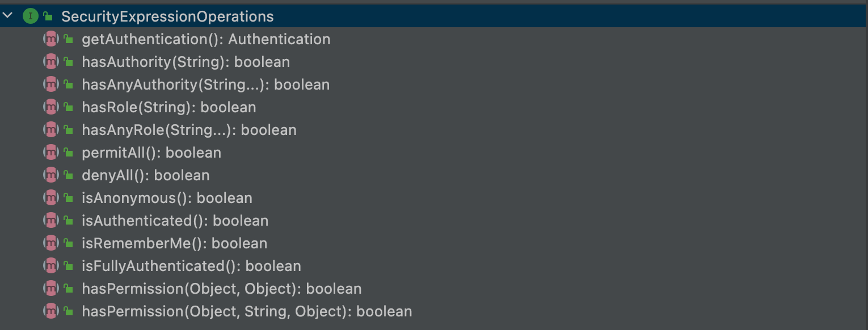The image size is (868, 330).
Task: Select the hasAnyRole(String...) method
Action: (x=189, y=130)
